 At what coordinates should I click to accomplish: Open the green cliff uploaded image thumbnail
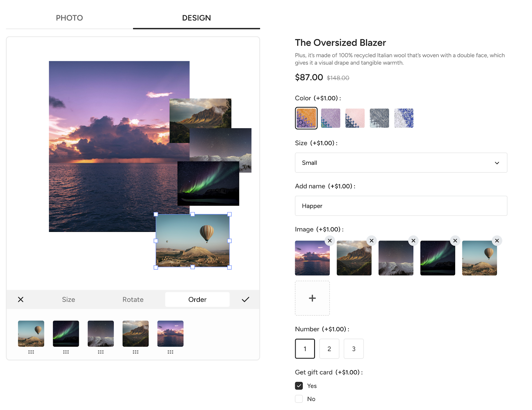[354, 258]
